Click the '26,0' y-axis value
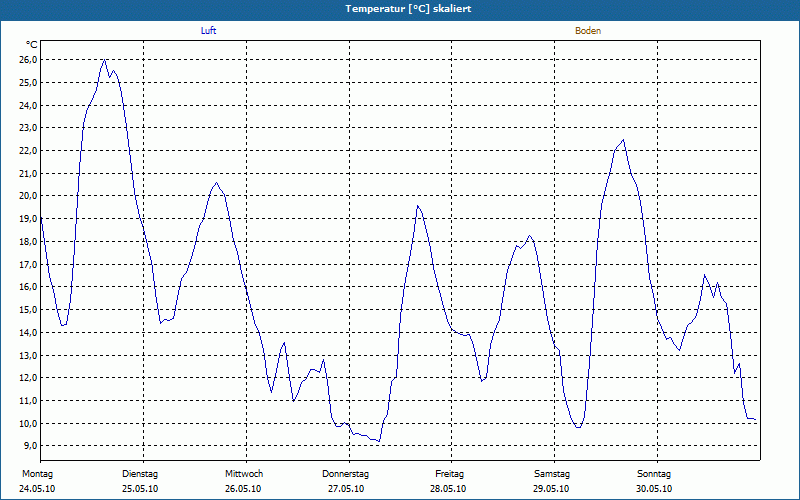The image size is (800, 500). [29, 60]
